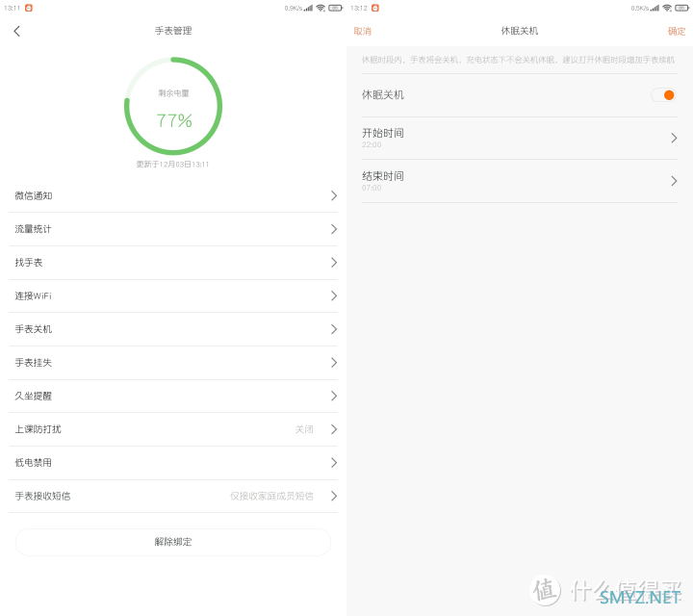
Task: Open 结束时间 setting
Action: (x=520, y=181)
